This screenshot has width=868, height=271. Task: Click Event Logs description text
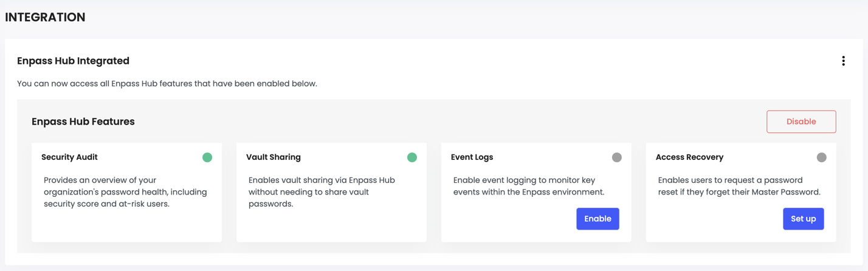tap(529, 186)
